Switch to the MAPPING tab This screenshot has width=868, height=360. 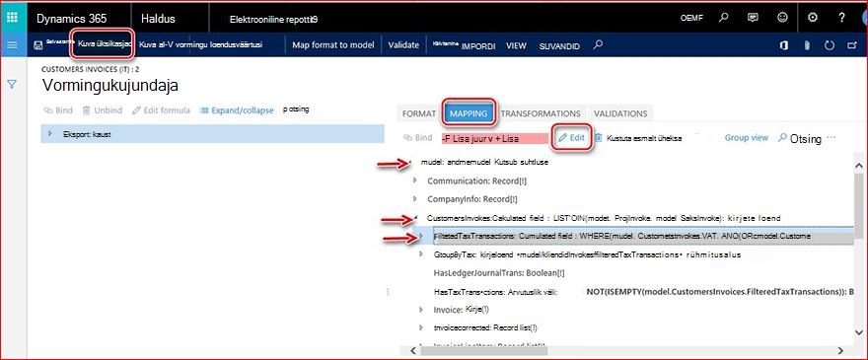(x=469, y=113)
